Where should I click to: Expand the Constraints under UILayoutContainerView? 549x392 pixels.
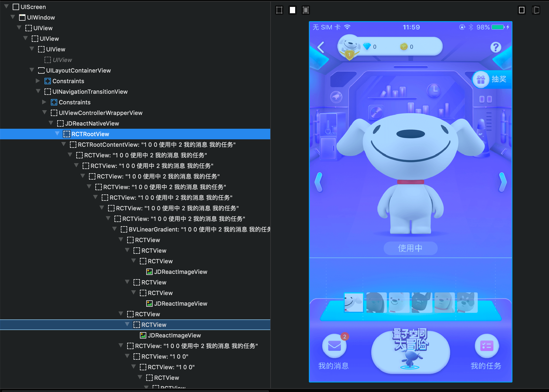38,81
